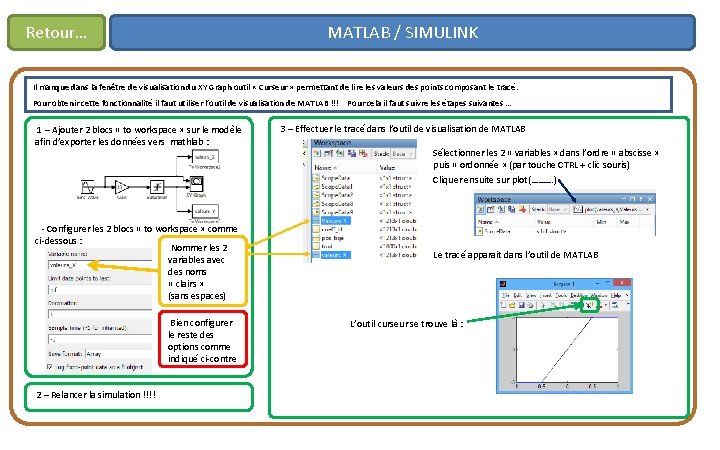Image resolution: width=720 pixels, height=450 pixels.
Task: Click red Delete icon in variable-list Workspace toolbar
Action: 363,153
